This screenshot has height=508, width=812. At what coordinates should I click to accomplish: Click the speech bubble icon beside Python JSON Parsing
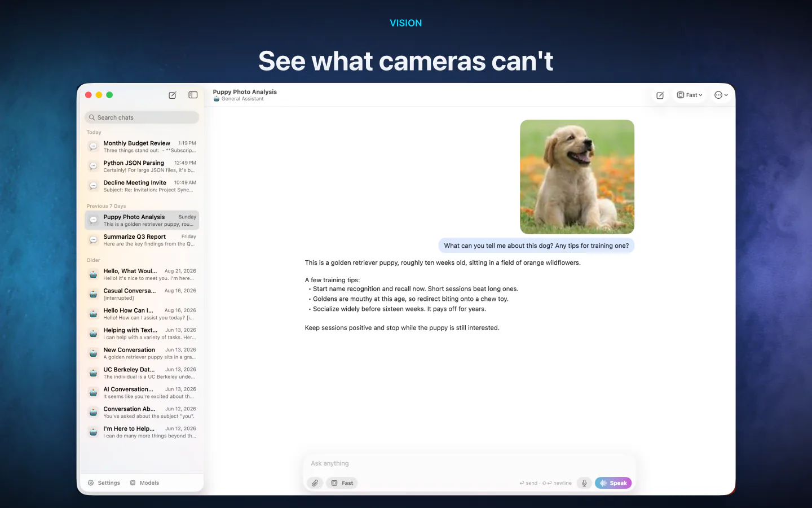point(94,167)
